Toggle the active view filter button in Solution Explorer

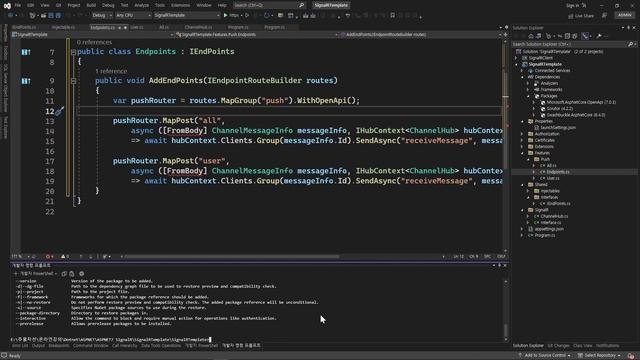click(x=585, y=36)
